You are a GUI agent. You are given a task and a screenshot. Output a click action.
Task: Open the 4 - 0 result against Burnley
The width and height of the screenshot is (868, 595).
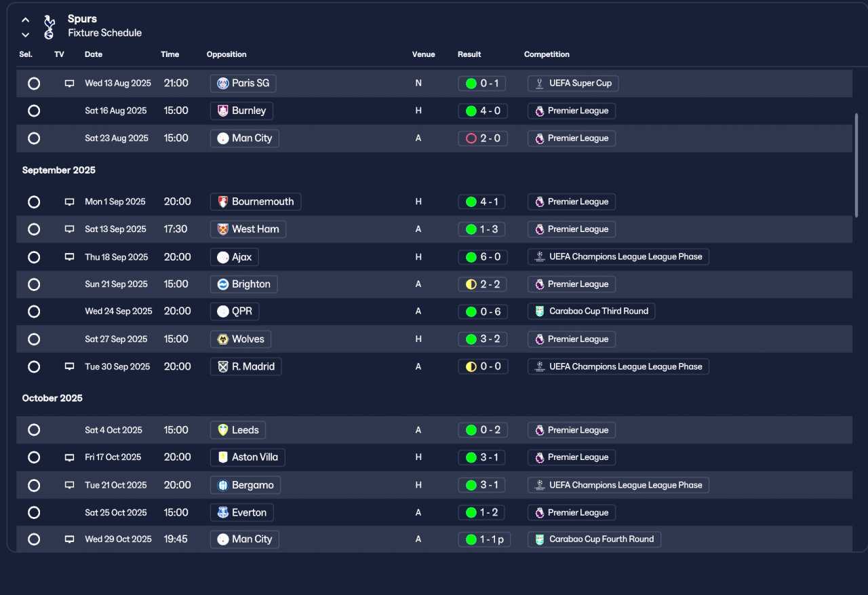(x=483, y=111)
